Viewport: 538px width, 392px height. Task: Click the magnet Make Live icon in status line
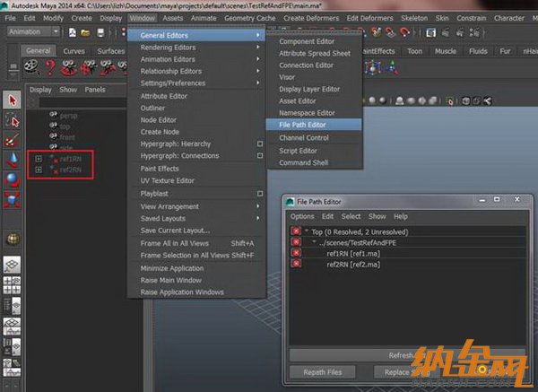pyautogui.click(x=405, y=32)
